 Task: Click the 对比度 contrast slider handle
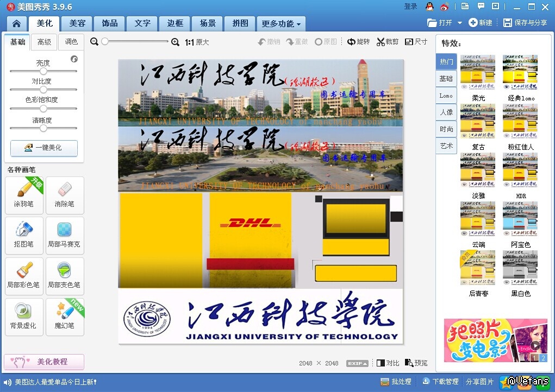point(43,90)
